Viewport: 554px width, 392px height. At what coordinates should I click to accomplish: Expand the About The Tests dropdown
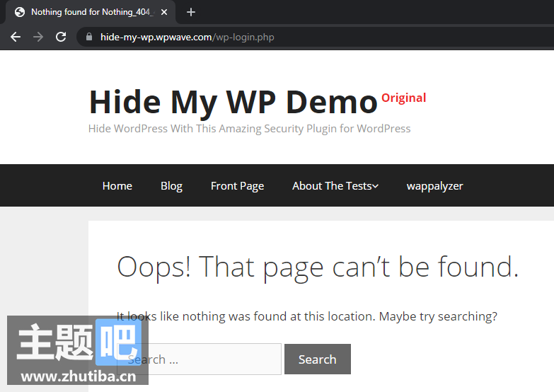coord(335,186)
